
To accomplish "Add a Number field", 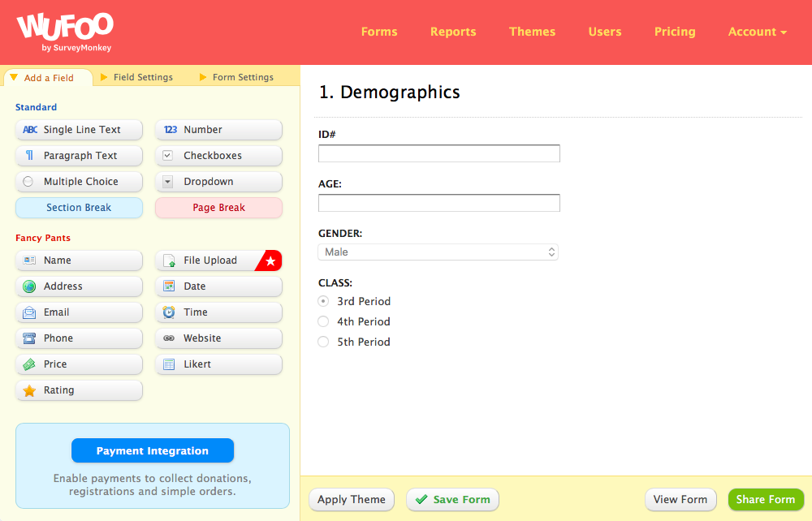I will tap(218, 130).
